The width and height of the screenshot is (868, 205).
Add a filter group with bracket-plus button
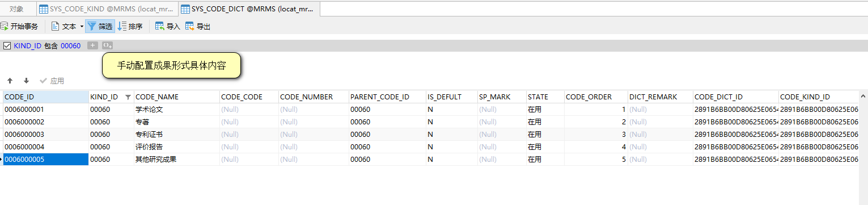tap(108, 45)
